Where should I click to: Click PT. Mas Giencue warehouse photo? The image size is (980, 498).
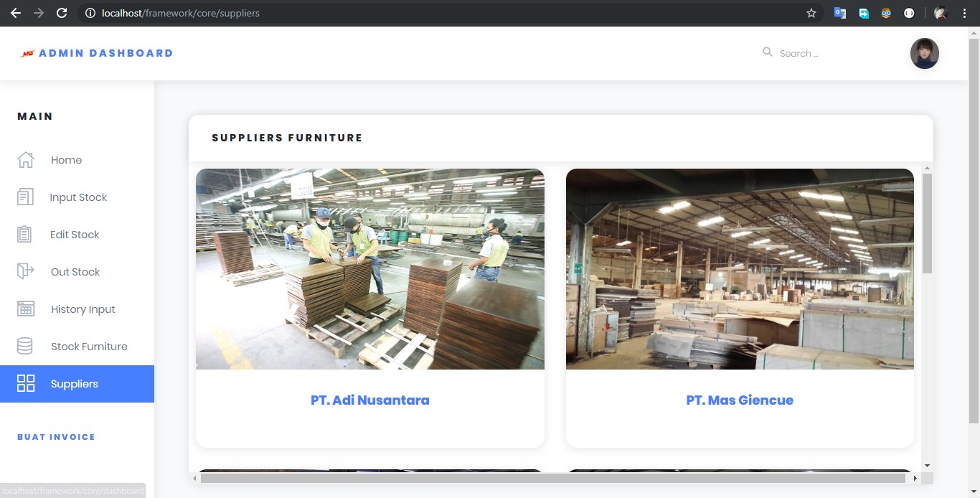click(740, 269)
